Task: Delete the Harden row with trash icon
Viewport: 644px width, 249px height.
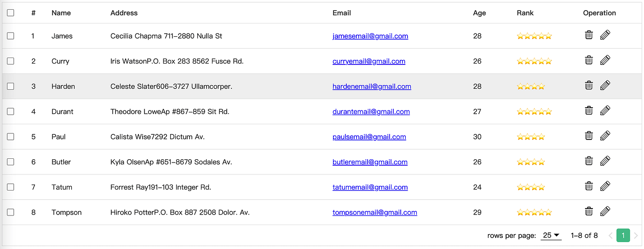Action: tap(589, 85)
